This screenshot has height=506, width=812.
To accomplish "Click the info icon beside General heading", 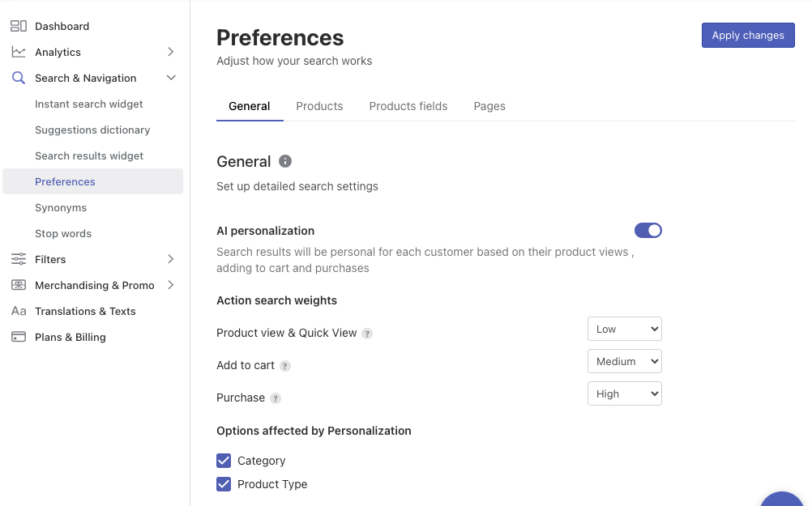I will point(285,161).
